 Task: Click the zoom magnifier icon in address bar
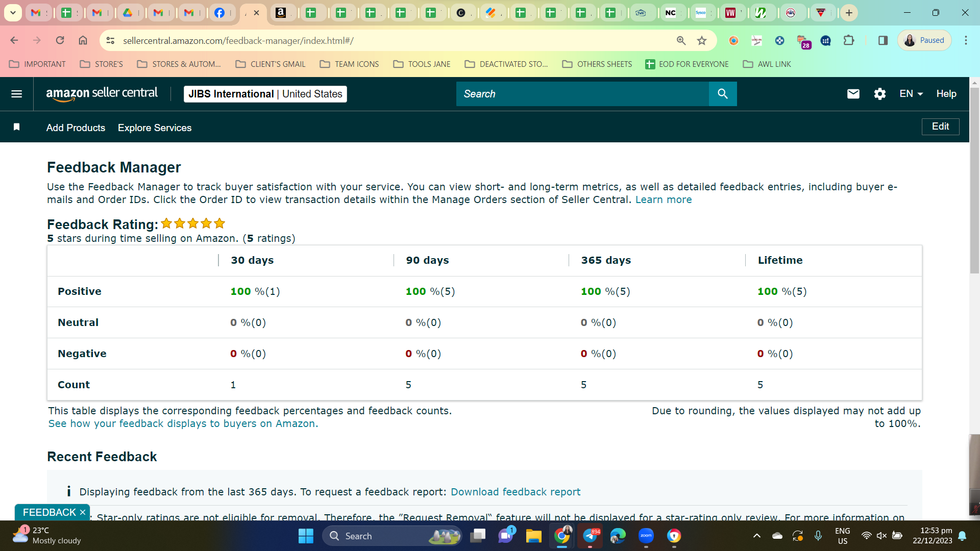[681, 40]
